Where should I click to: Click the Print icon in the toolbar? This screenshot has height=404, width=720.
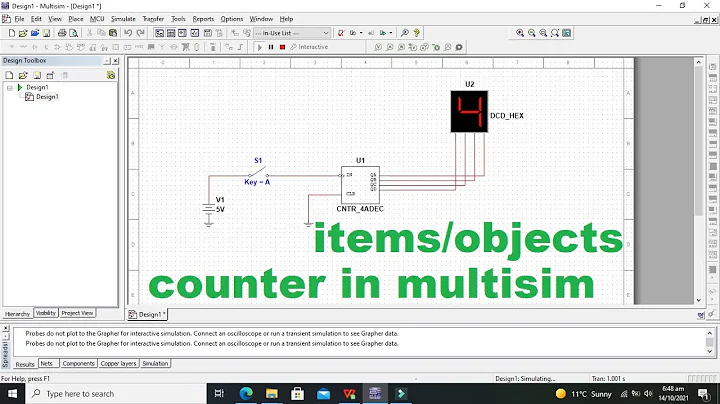tap(62, 33)
